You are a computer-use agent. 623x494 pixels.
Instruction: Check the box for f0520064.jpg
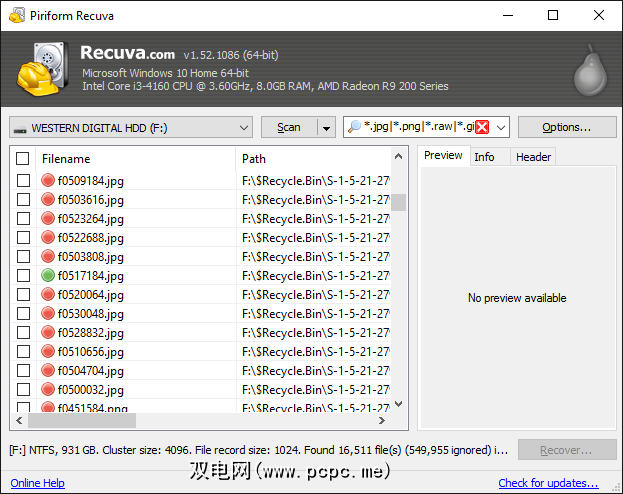[x=23, y=294]
